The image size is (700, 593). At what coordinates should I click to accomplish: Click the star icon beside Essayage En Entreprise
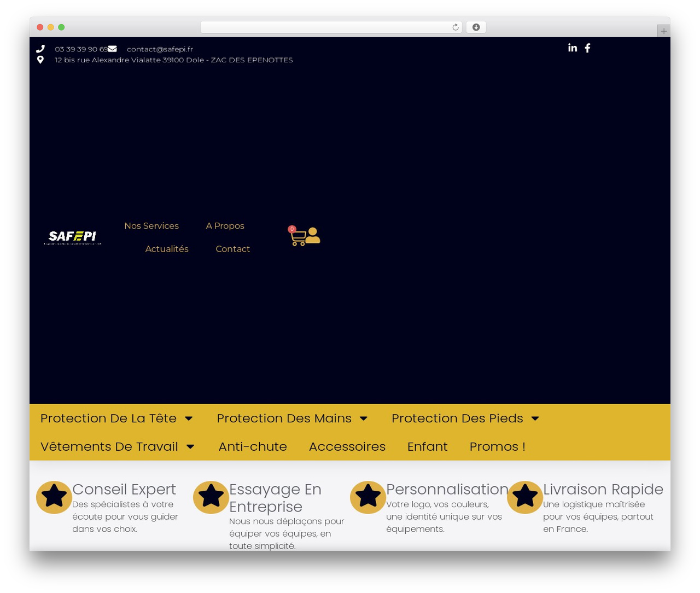(x=211, y=497)
